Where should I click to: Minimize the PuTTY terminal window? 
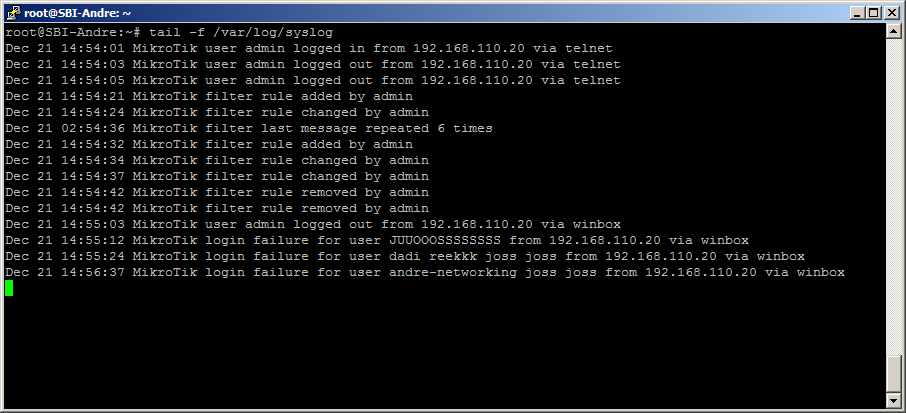tap(858, 12)
